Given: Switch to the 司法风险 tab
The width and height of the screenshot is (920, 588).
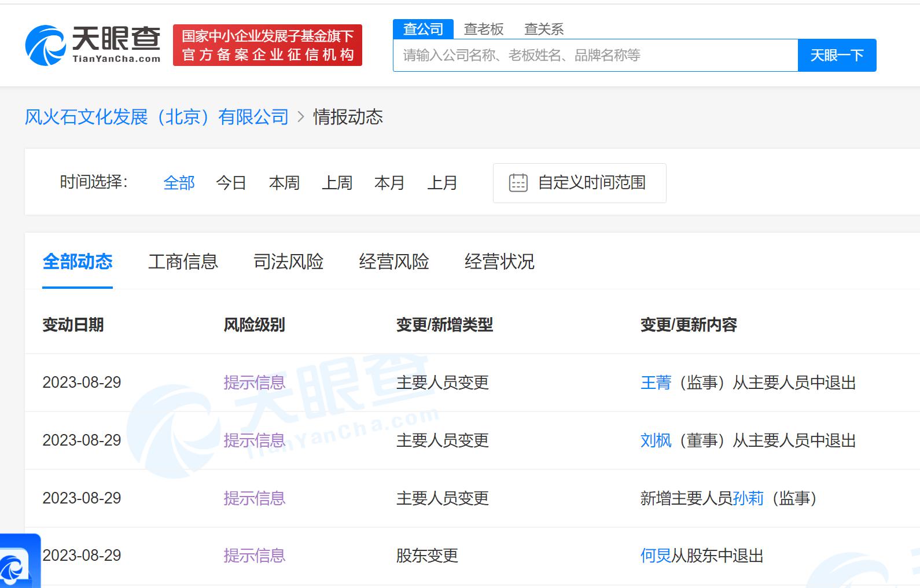Looking at the screenshot, I should (x=288, y=262).
